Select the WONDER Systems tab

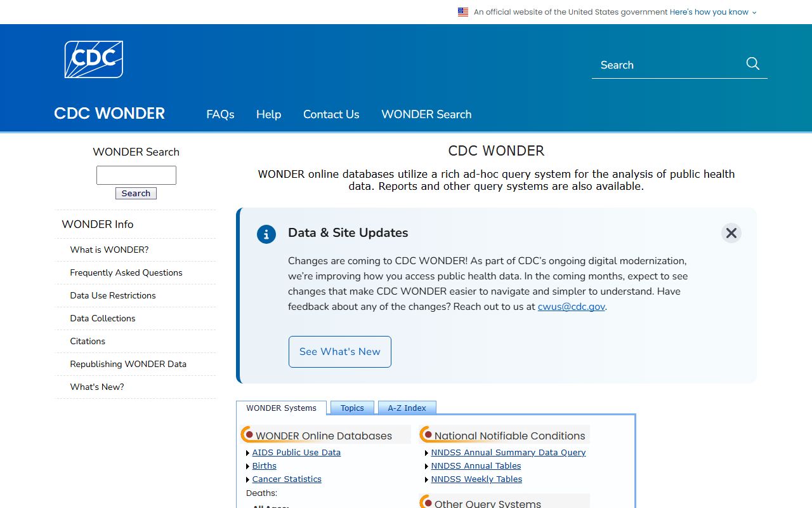click(281, 408)
